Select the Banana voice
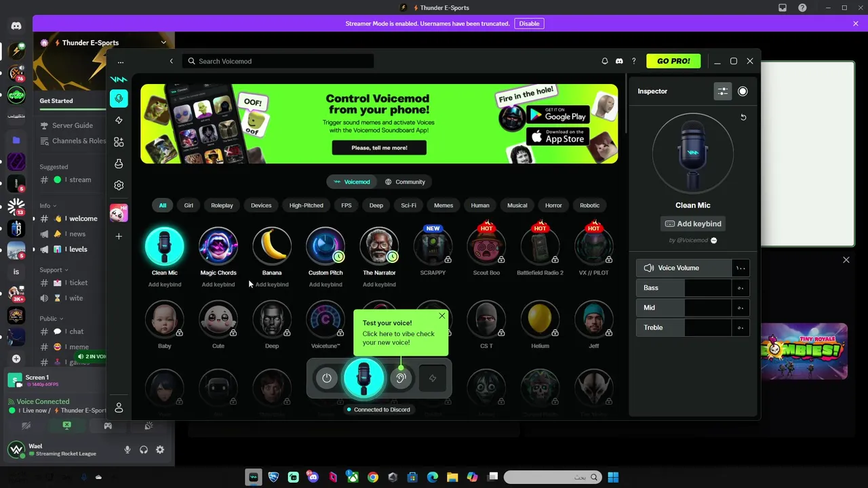The height and width of the screenshot is (488, 868). pos(272,246)
